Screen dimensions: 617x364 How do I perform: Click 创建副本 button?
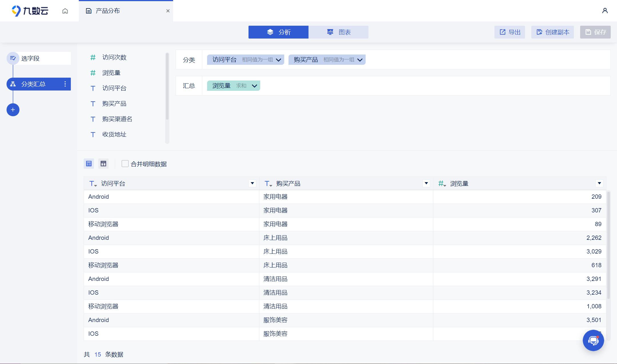(x=552, y=32)
